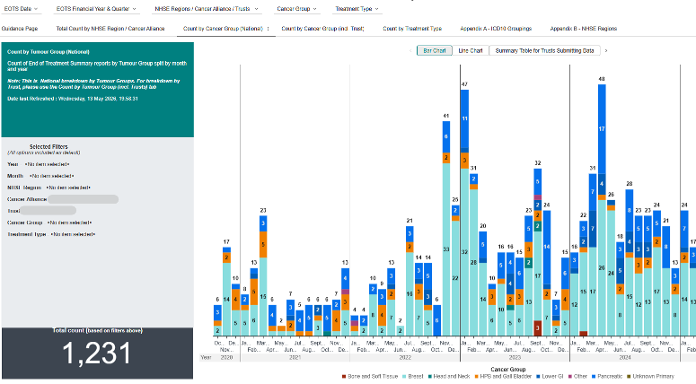Select the Pancreatic legend entry

[607, 376]
